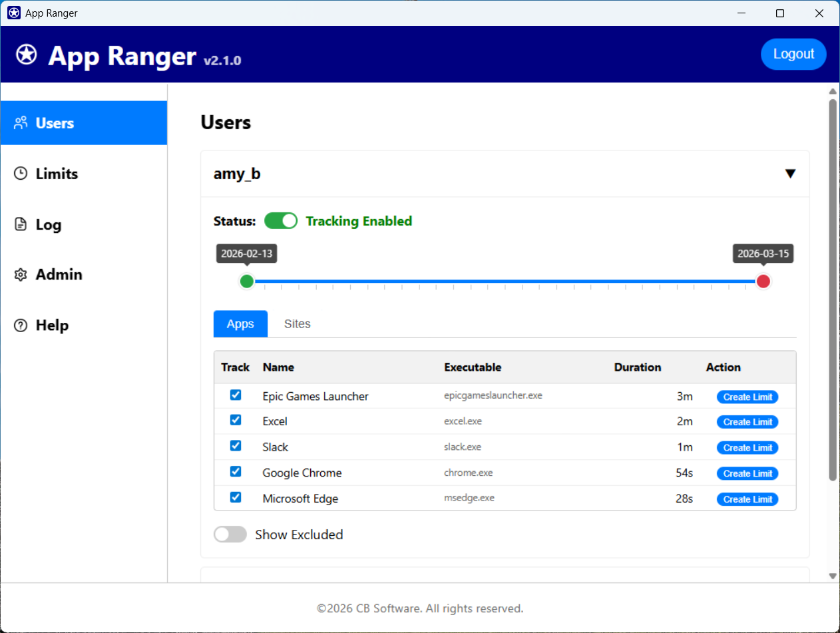Screen dimensions: 840x633
Task: Disable the Tracking Enabled status toggle
Action: (281, 221)
